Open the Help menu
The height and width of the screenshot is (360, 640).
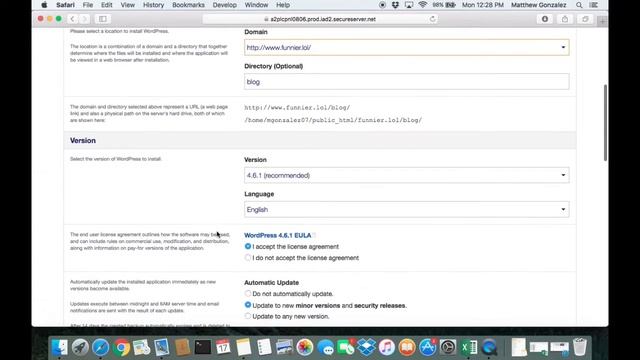pos(283,5)
